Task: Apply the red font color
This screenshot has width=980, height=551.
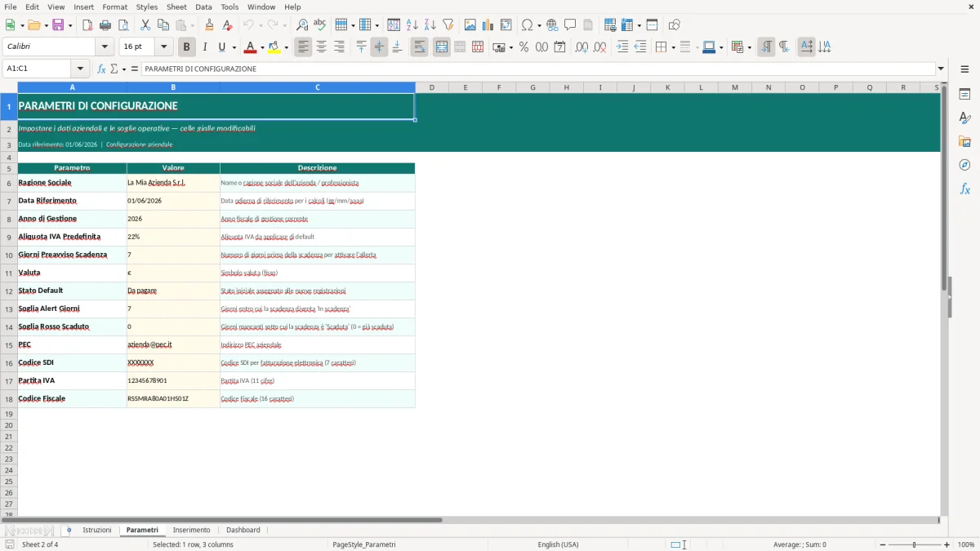Action: point(250,47)
